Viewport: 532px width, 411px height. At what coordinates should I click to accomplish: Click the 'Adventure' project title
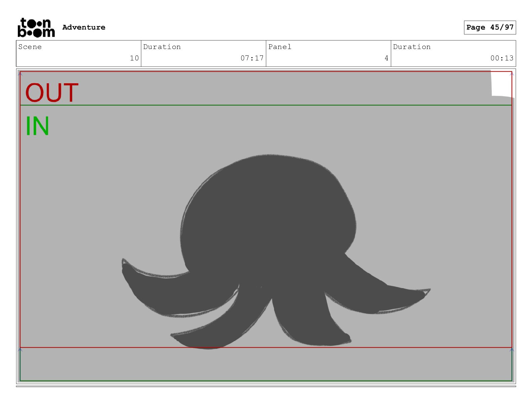point(84,27)
